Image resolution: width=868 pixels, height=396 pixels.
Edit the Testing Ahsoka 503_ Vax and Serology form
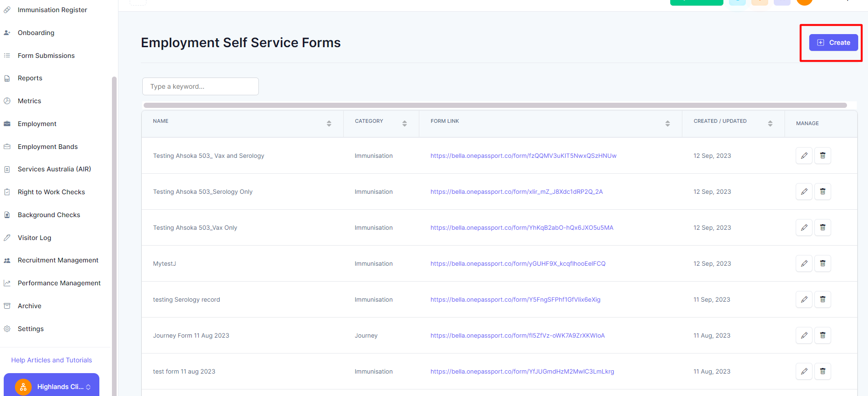[x=804, y=156]
